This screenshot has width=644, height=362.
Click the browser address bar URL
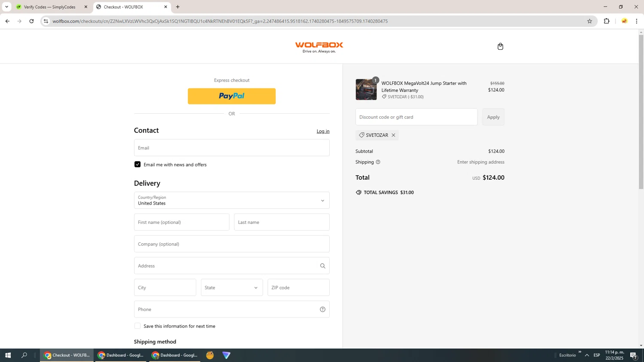[x=220, y=21]
